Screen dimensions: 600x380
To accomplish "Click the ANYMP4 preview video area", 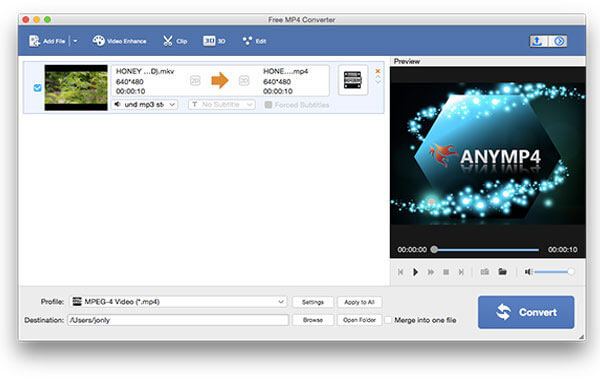I will [x=488, y=153].
